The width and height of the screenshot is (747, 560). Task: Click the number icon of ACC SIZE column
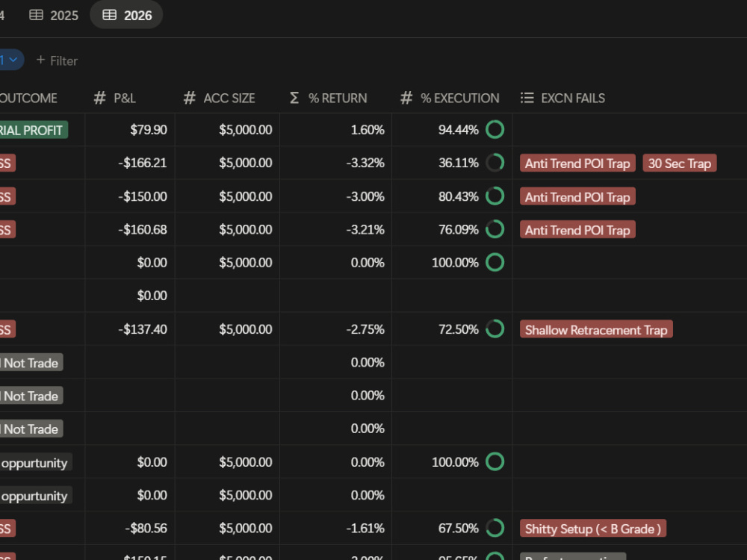coord(190,98)
